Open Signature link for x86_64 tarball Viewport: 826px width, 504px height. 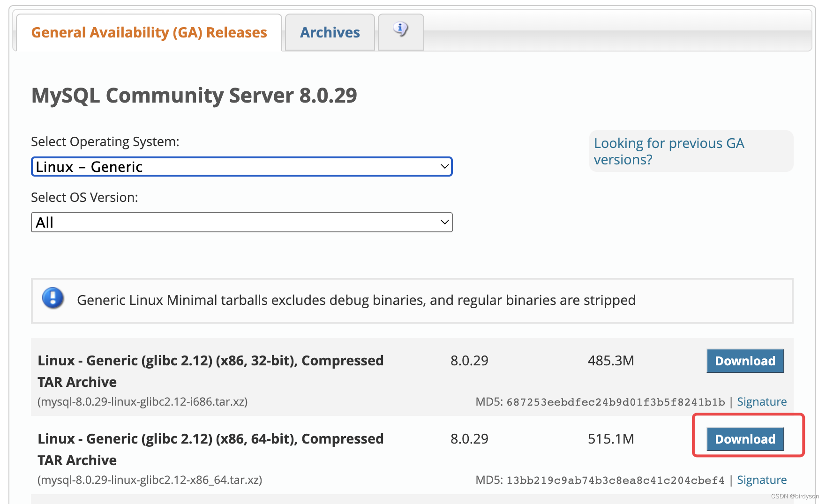(762, 480)
